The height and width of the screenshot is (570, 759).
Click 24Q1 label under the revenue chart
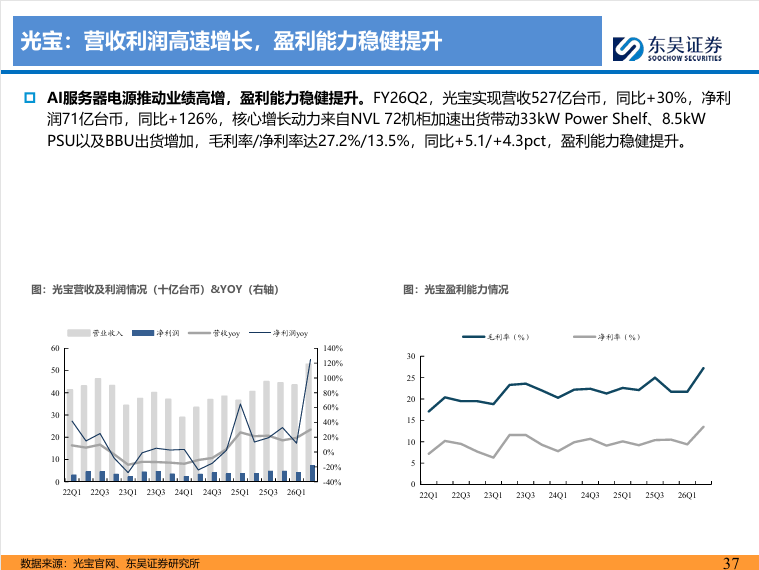pos(184,492)
